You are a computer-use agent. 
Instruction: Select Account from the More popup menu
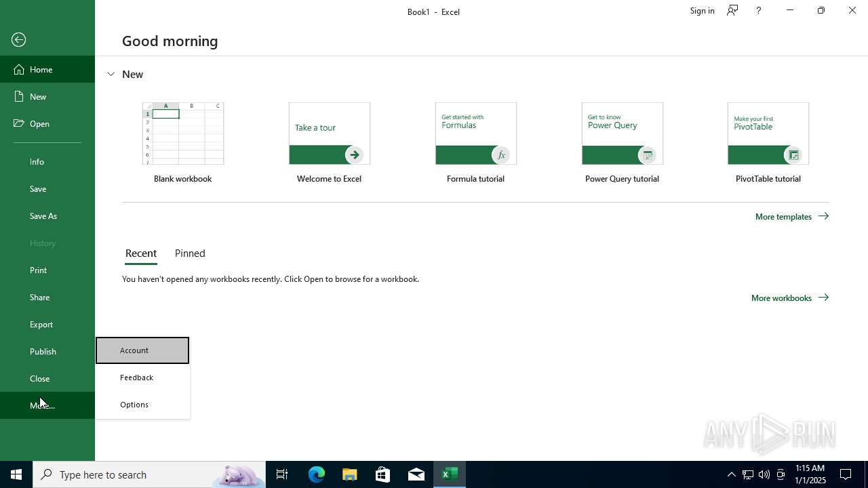142,350
